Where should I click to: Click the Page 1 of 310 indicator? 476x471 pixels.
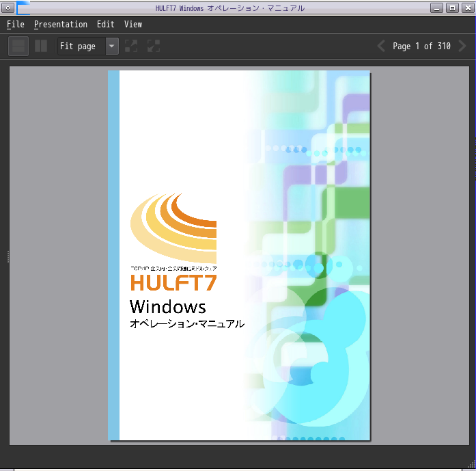tap(421, 46)
